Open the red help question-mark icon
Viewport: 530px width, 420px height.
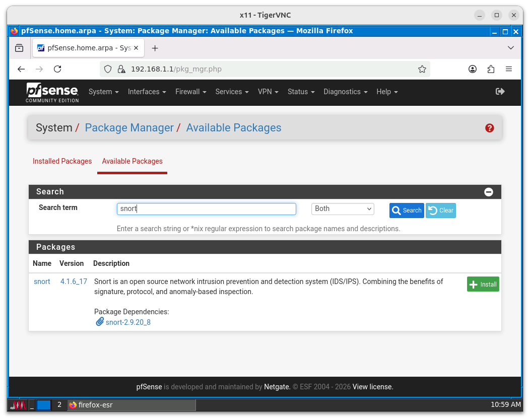[x=489, y=128]
